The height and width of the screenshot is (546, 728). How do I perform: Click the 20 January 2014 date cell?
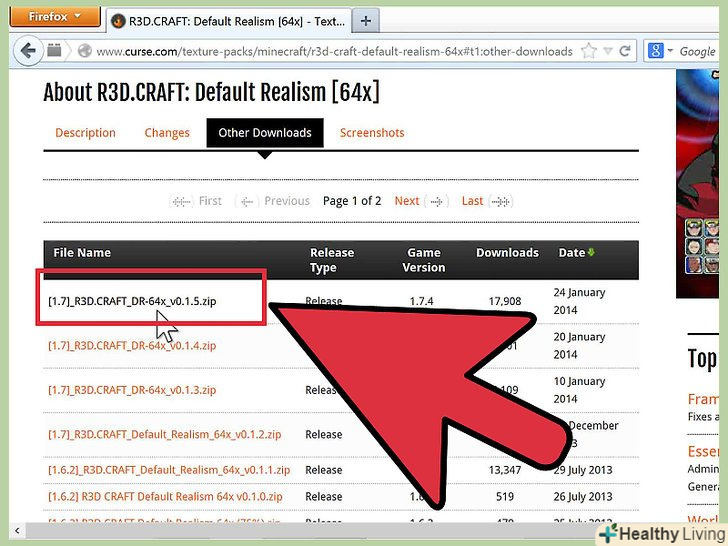coord(579,346)
